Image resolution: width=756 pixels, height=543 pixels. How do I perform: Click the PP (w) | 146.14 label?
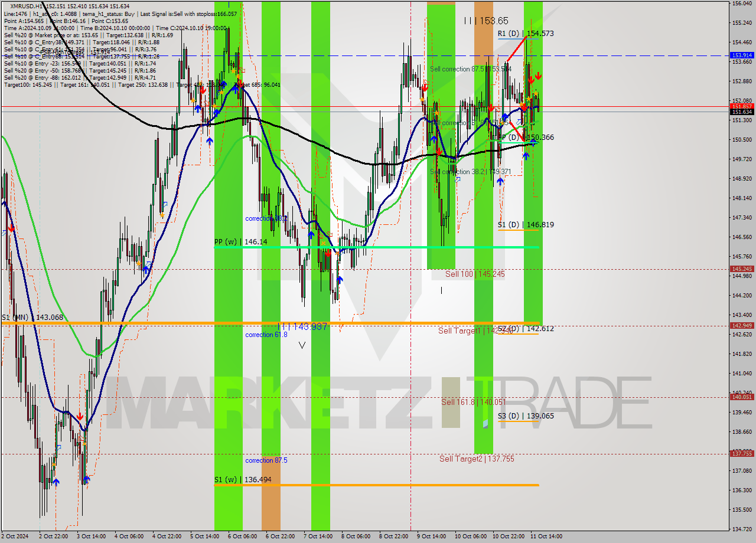[240, 242]
